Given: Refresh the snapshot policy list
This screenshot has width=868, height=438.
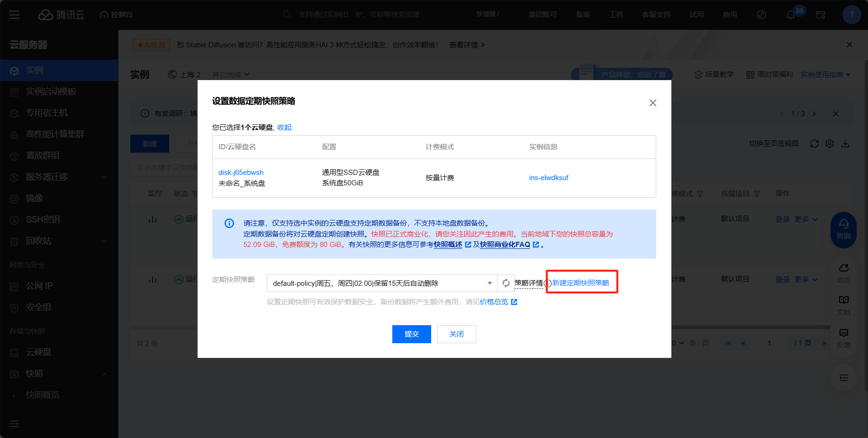Looking at the screenshot, I should [x=506, y=283].
